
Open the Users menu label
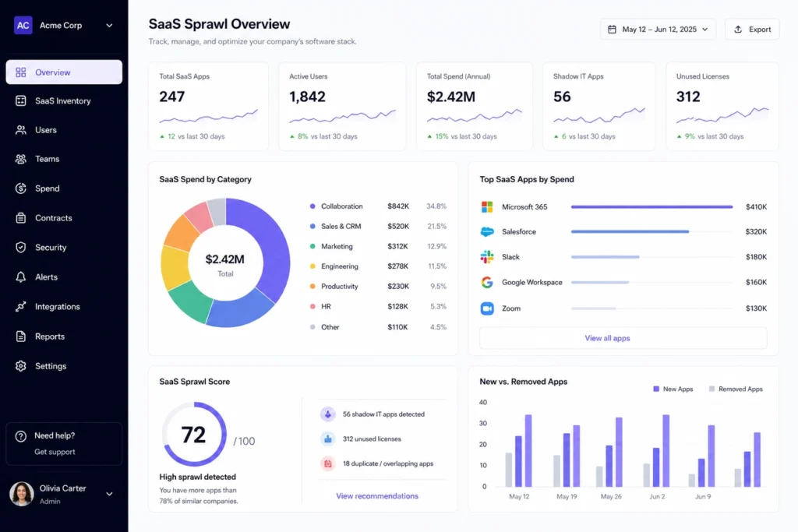(x=46, y=130)
